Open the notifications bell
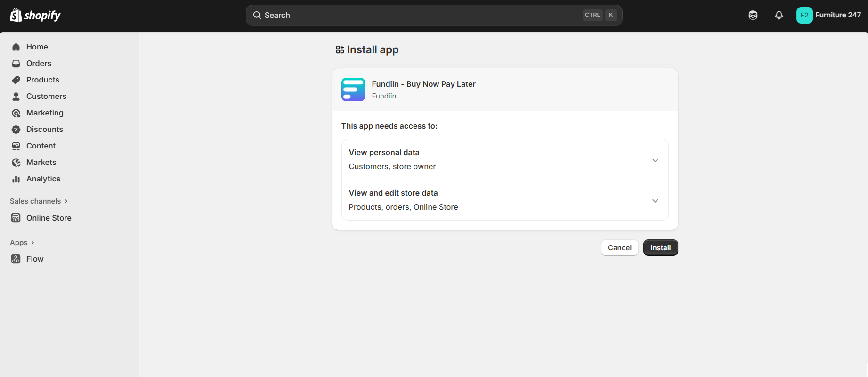 coord(779,15)
